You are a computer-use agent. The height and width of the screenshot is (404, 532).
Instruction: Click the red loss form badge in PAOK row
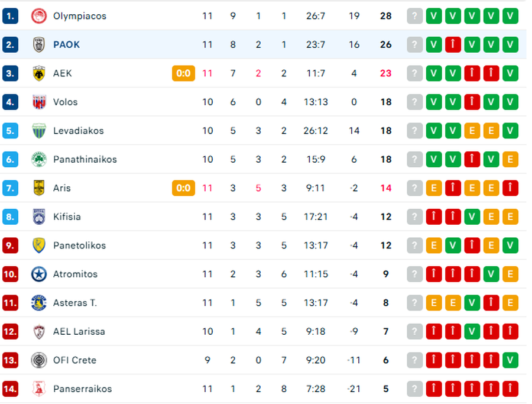coord(453,44)
